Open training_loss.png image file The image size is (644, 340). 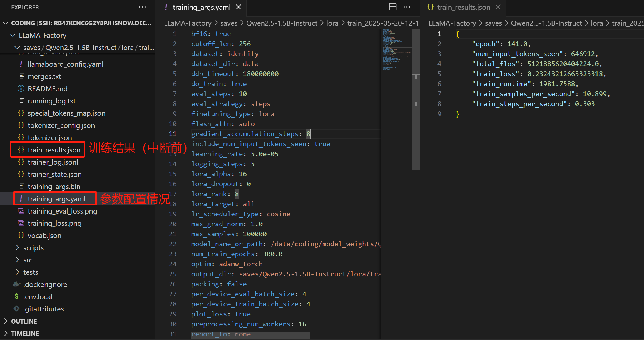[x=54, y=223]
